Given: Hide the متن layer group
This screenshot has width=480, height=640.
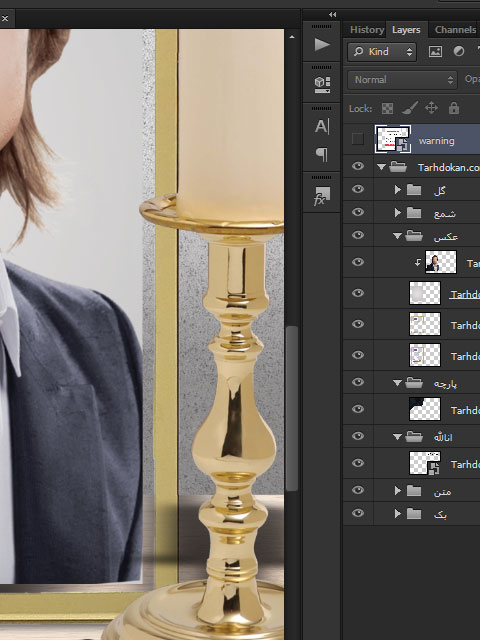Looking at the screenshot, I should [358, 490].
